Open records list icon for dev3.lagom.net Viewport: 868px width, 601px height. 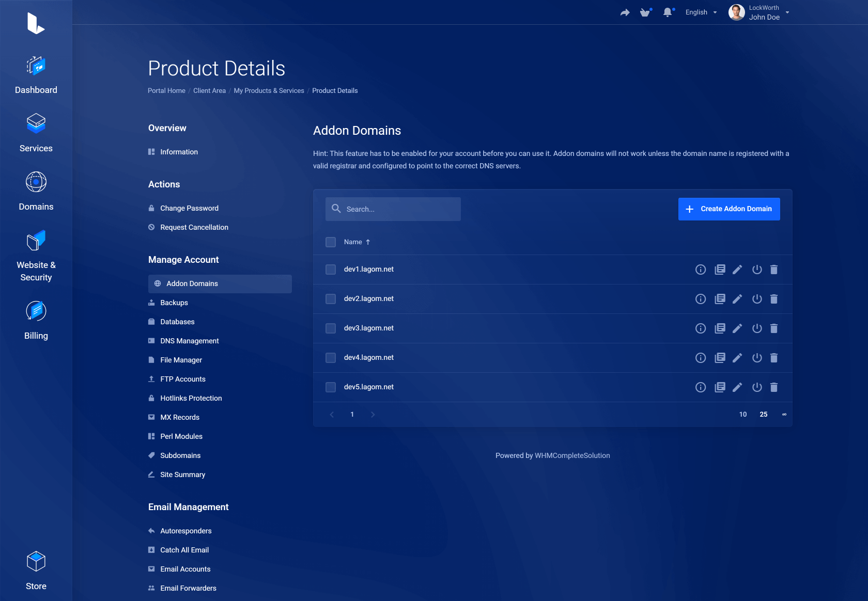click(x=720, y=328)
